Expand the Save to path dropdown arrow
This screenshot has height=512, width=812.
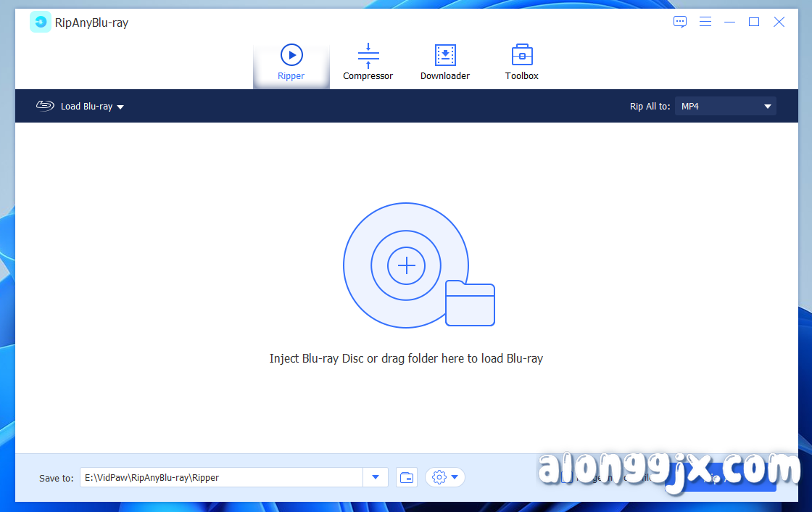(376, 477)
